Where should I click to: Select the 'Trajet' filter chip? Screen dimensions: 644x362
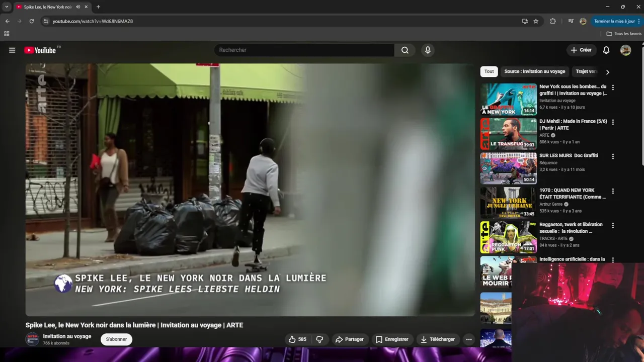pyautogui.click(x=586, y=71)
